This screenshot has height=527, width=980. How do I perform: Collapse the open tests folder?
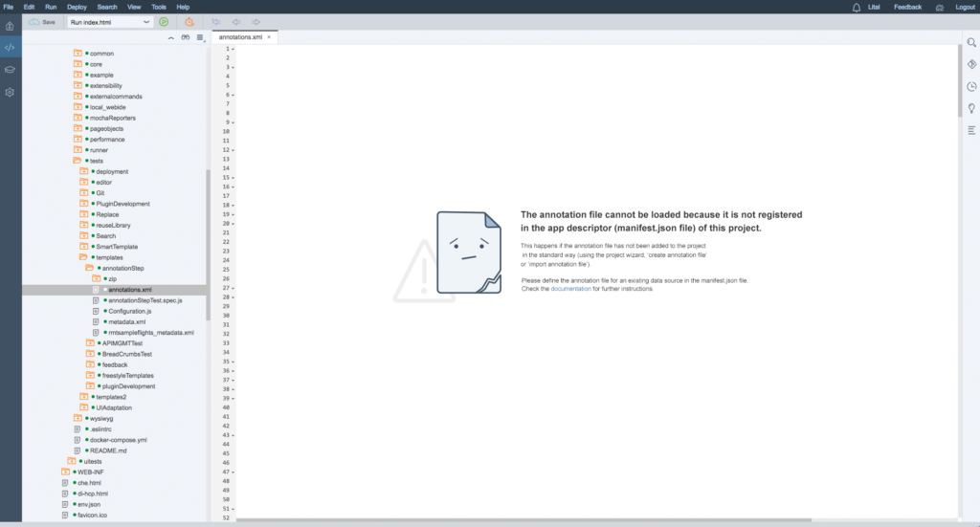78,161
